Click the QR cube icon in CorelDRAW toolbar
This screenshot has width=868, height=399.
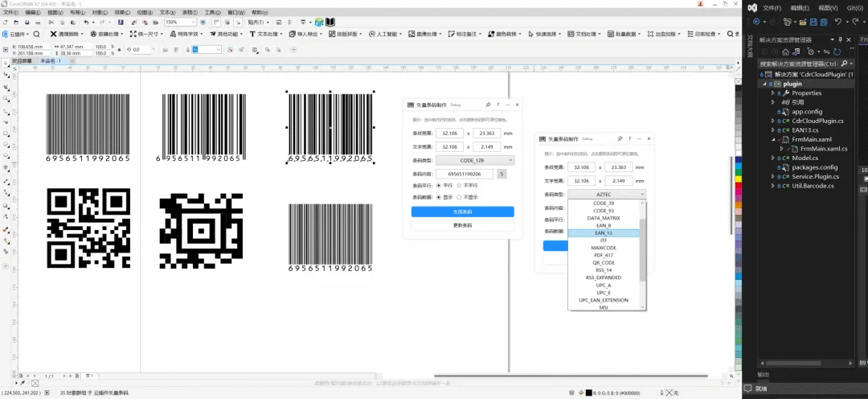click(x=319, y=23)
